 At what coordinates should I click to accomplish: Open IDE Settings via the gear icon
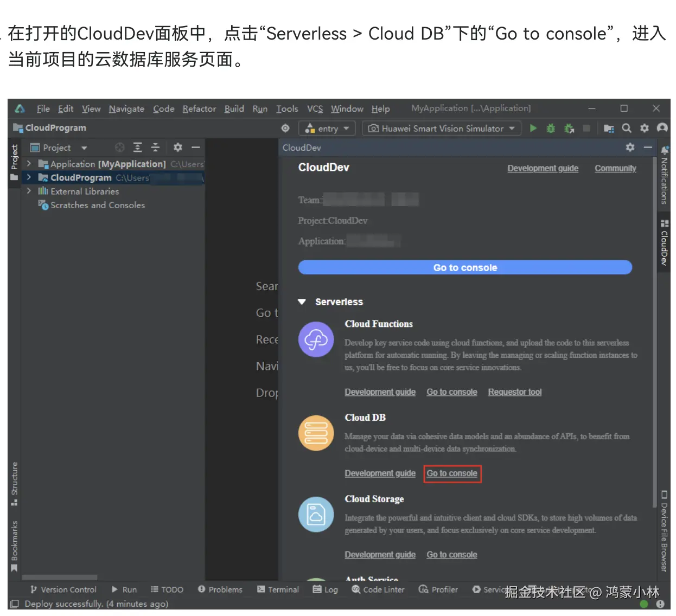pyautogui.click(x=644, y=128)
